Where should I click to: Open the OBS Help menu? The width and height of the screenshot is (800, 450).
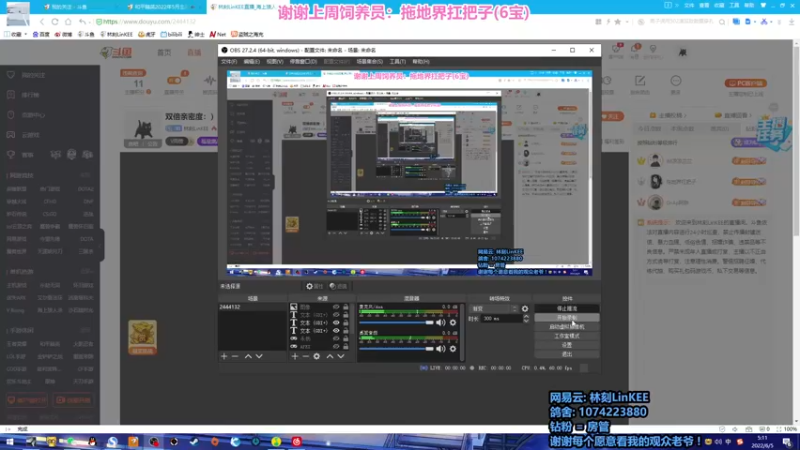tap(421, 62)
